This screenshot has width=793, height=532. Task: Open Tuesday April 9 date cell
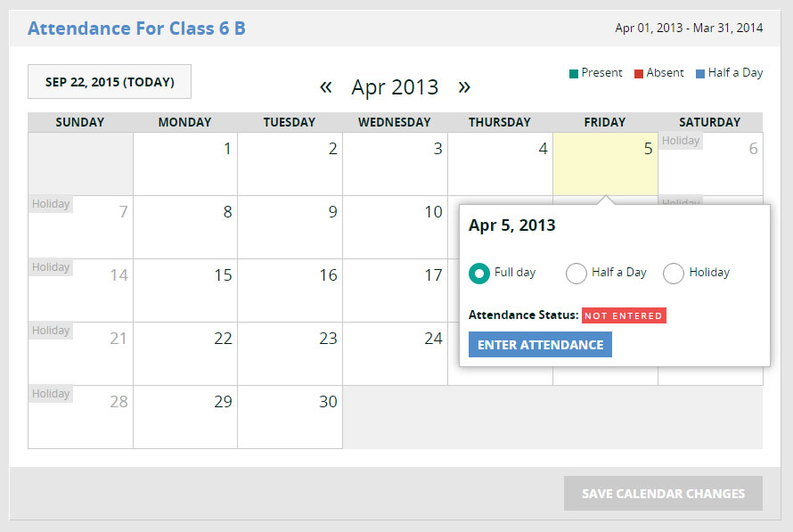[x=290, y=227]
